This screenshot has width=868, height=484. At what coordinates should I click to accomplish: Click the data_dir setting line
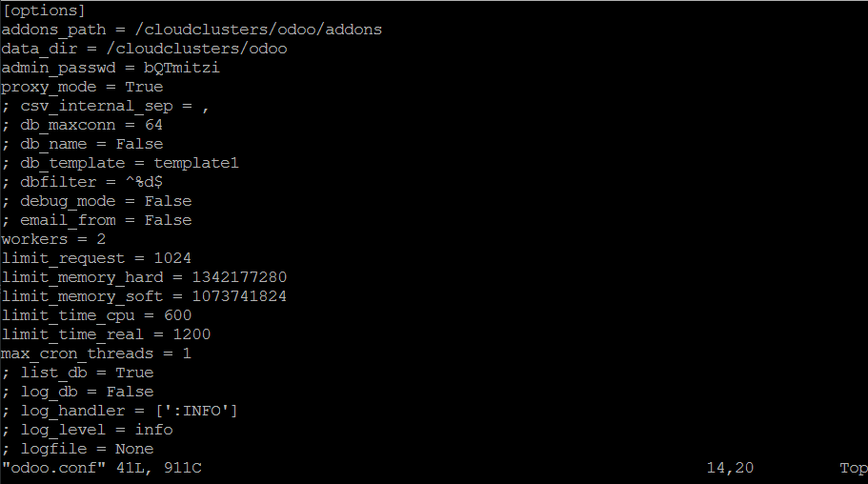click(x=144, y=49)
